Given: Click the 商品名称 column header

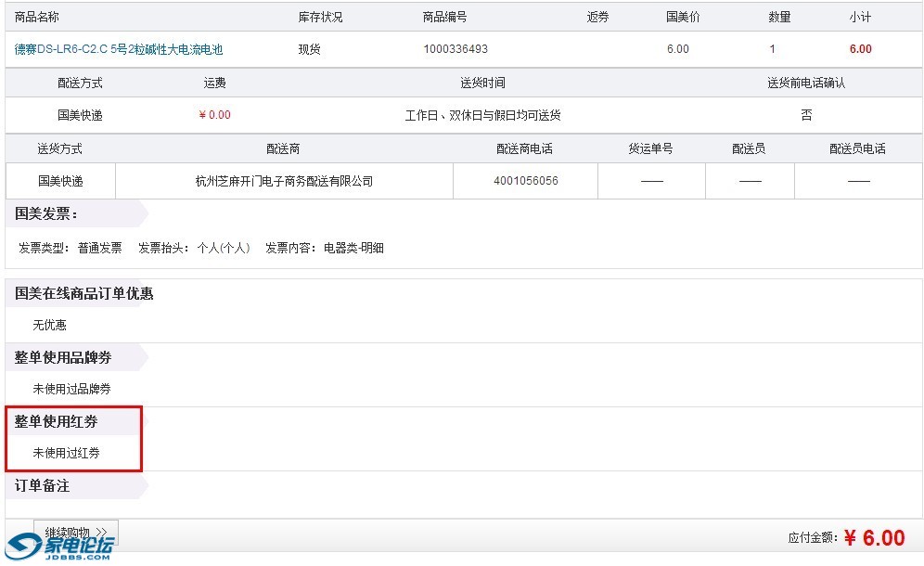Looking at the screenshot, I should click(x=36, y=17).
